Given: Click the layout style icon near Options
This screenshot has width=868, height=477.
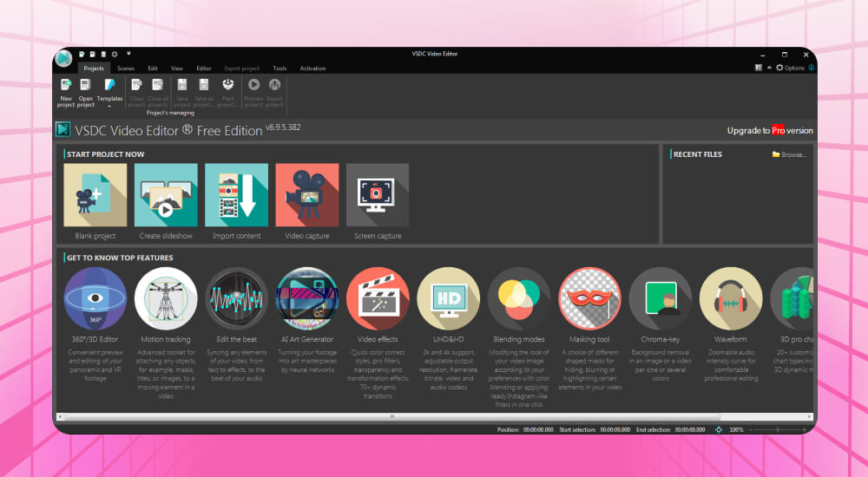Looking at the screenshot, I should [x=759, y=68].
